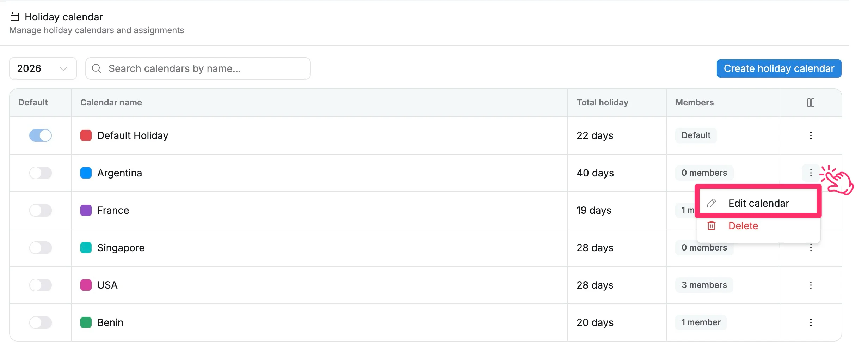The height and width of the screenshot is (362, 868).
Task: Click the calendar icon beside Holiday calendar title
Action: (x=15, y=17)
